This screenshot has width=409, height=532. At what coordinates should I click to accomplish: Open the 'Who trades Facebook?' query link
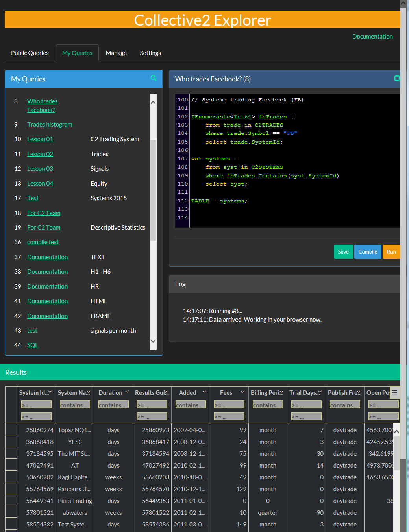click(42, 106)
